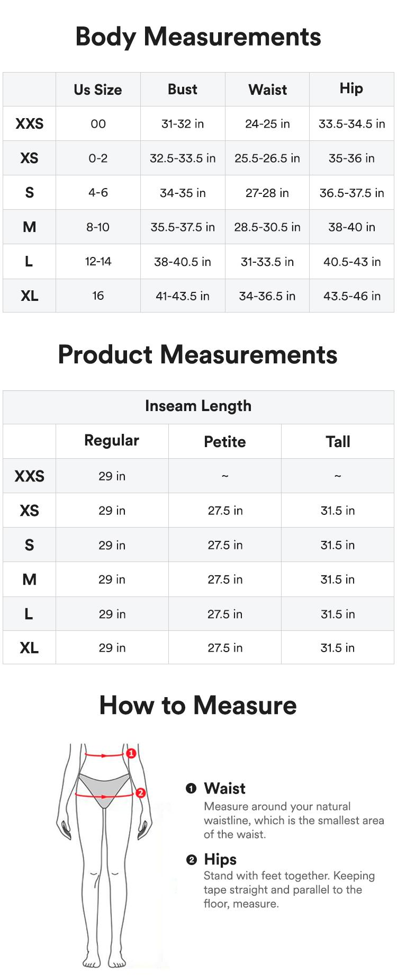This screenshot has height=980, width=397.
Task: Click the XXS row label in Body Measurements
Action: coord(30,124)
